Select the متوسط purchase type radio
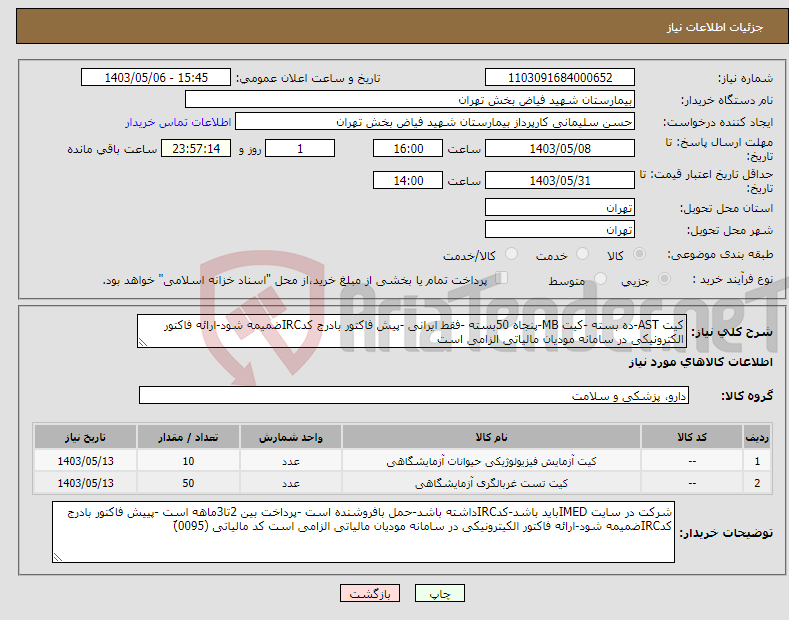 pos(600,278)
